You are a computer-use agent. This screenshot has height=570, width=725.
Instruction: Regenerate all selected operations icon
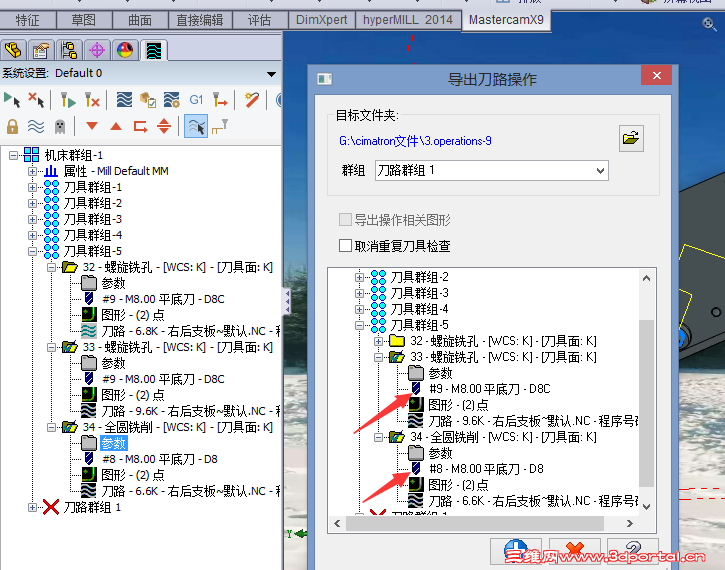point(68,100)
